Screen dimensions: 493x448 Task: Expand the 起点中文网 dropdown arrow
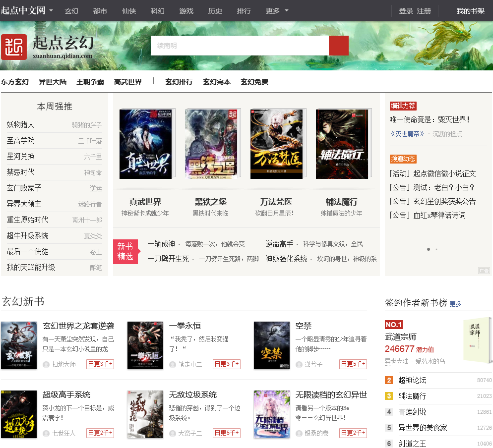[51, 10]
